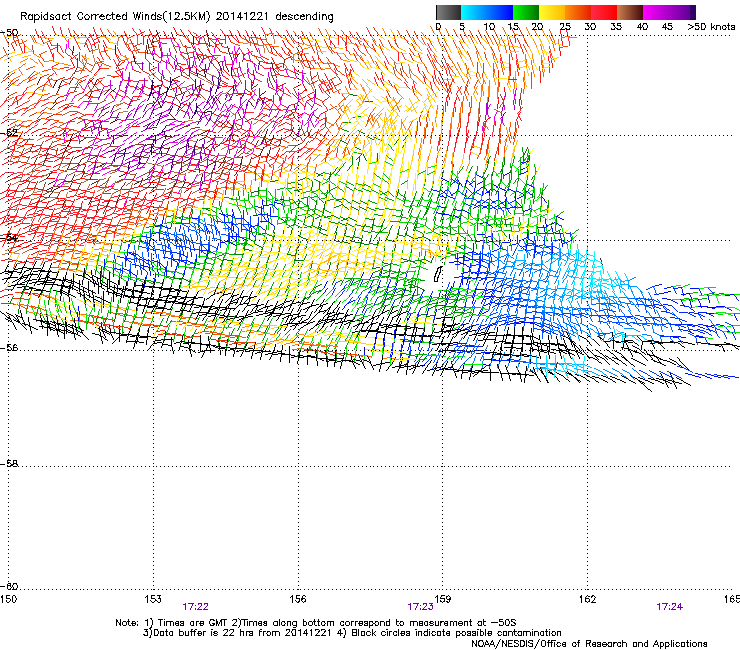Click the longitude label '165'
The width and height of the screenshot is (740, 650).
[732, 599]
